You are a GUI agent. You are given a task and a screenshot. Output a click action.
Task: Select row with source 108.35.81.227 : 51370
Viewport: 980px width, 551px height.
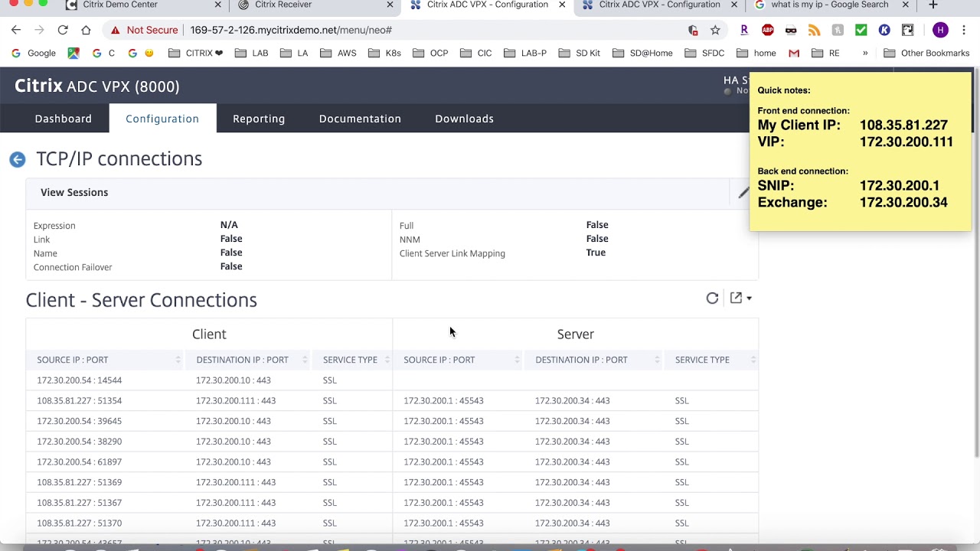[392, 523]
